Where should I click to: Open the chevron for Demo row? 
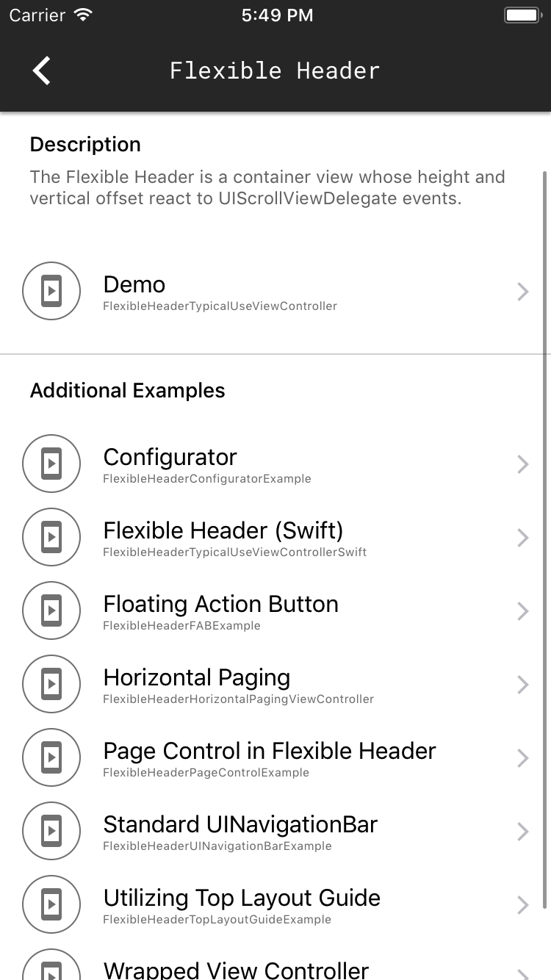523,292
